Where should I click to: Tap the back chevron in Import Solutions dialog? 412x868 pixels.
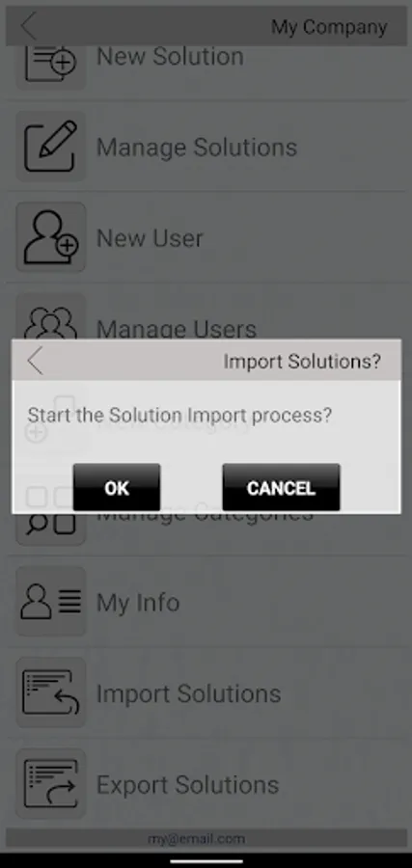point(36,361)
